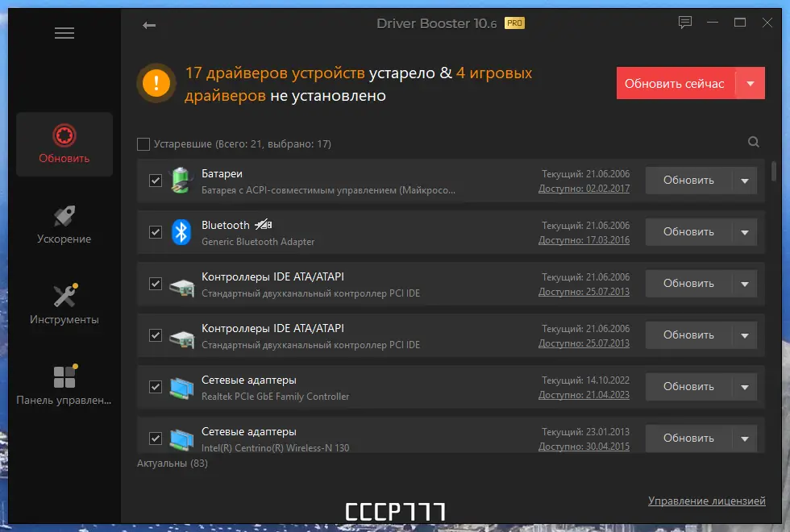Click the red Обновить сейчас button
Image resolution: width=790 pixels, height=532 pixels.
[676, 83]
